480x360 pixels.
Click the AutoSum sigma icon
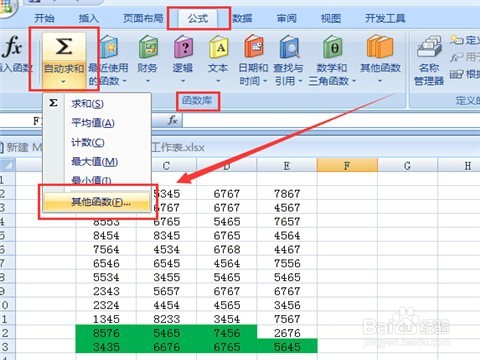point(64,46)
